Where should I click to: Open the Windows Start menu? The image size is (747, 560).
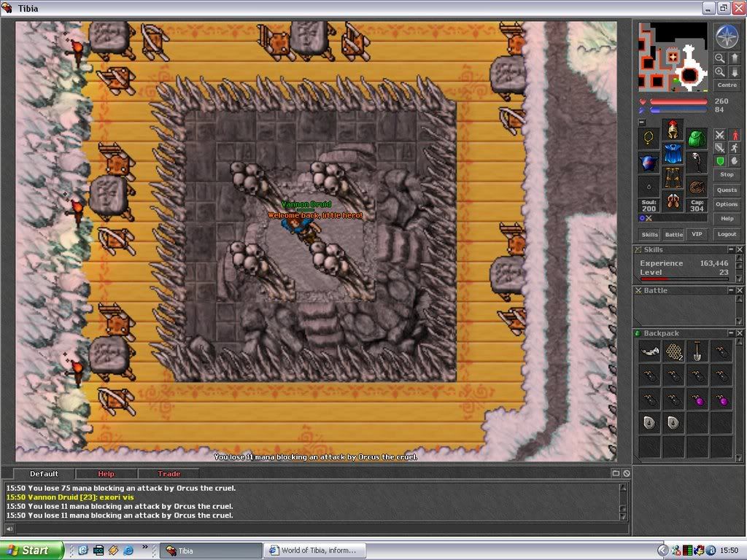tap(32, 551)
